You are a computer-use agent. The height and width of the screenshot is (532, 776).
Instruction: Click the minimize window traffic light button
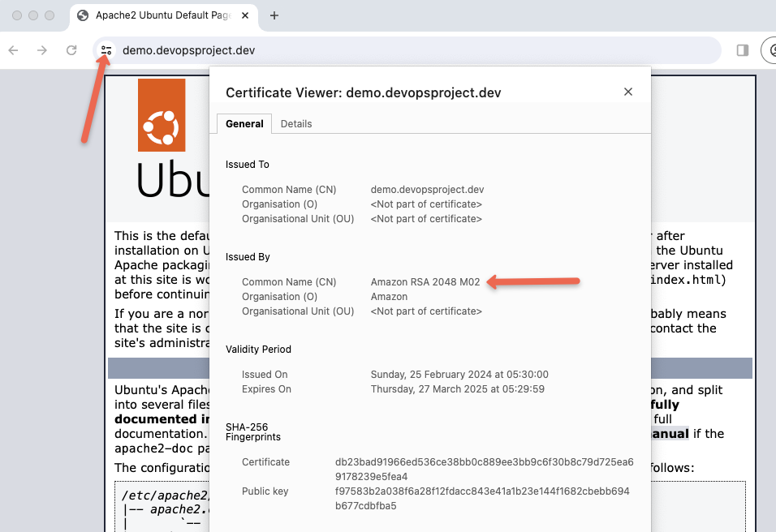(33, 15)
